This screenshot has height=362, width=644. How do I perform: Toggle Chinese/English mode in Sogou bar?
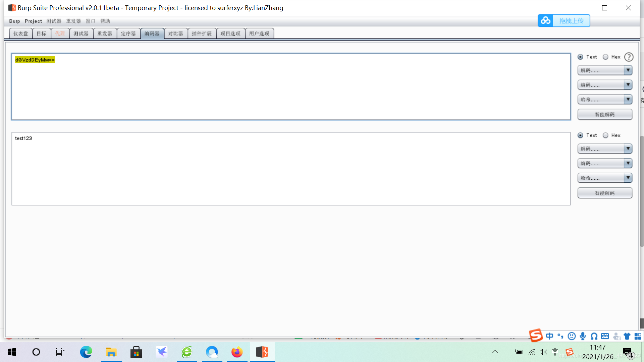(x=549, y=336)
